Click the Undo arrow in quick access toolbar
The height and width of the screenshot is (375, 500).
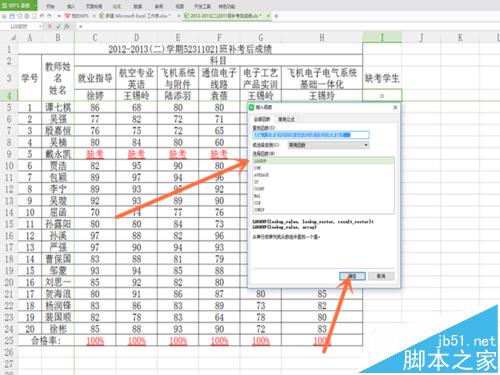point(42,16)
